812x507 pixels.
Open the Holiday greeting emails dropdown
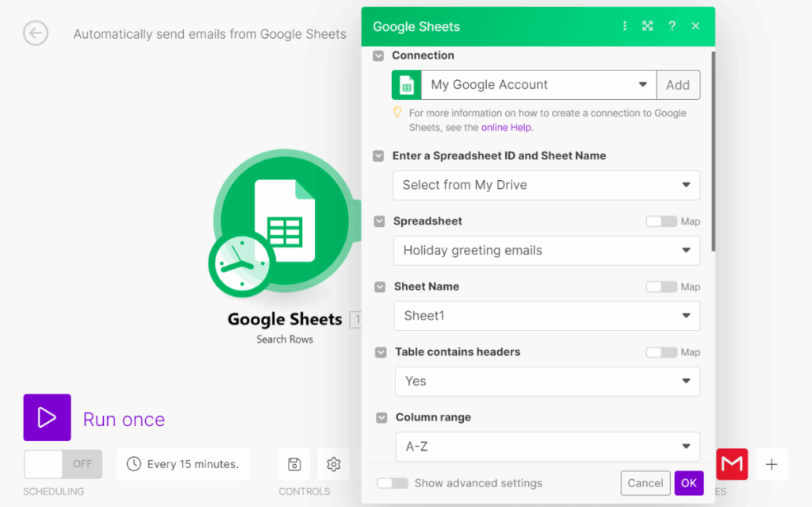(x=546, y=251)
